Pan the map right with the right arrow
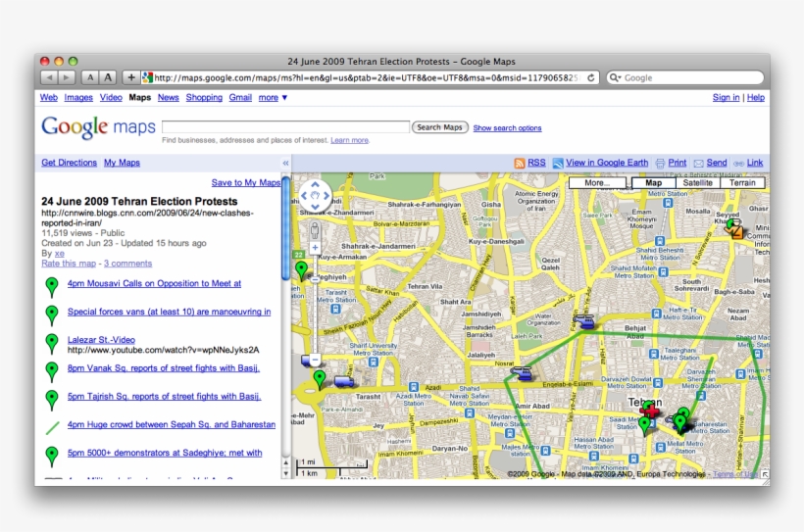804x532 pixels. [x=327, y=195]
